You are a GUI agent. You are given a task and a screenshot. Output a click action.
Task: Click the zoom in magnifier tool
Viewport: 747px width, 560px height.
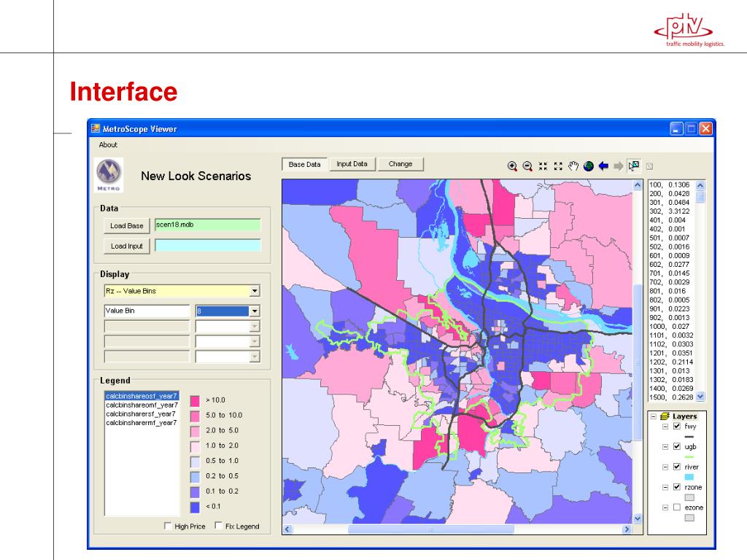(x=512, y=166)
